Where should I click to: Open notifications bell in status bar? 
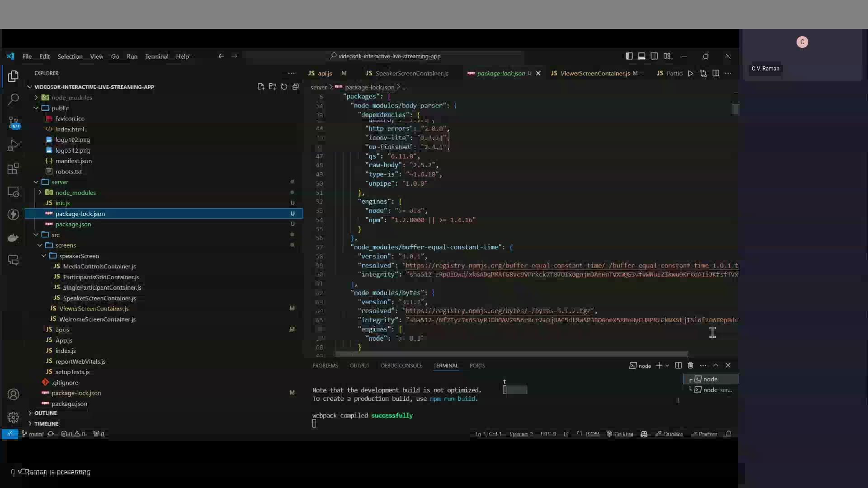pyautogui.click(x=728, y=434)
